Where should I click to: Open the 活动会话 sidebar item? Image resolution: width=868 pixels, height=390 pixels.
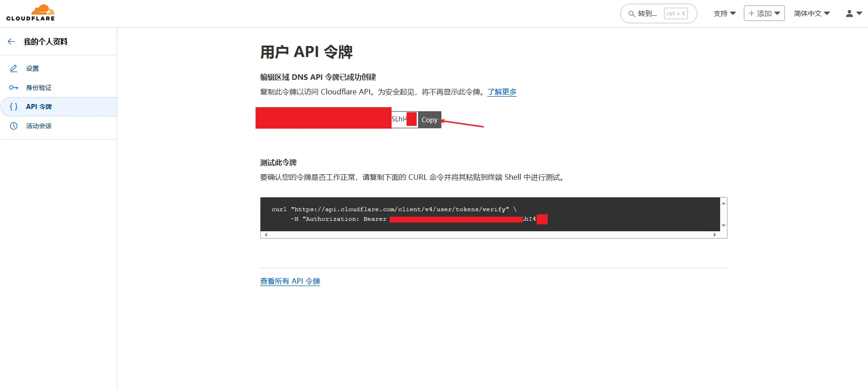(58, 126)
